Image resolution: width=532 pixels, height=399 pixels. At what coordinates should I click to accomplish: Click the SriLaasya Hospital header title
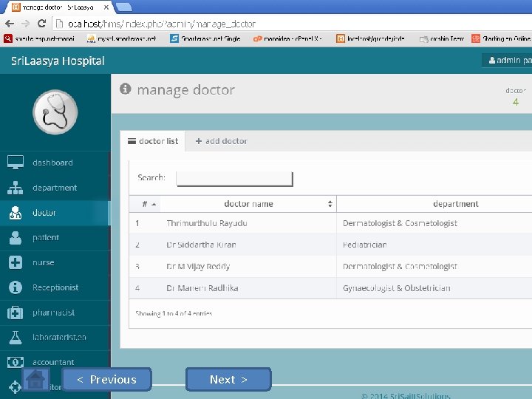[58, 61]
